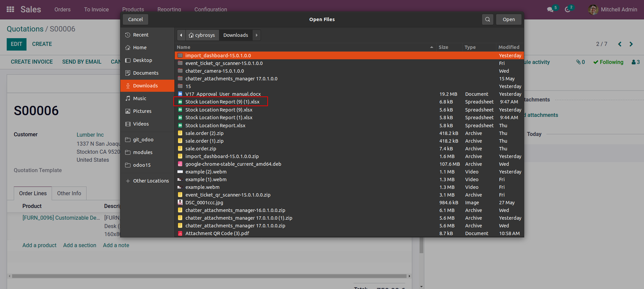Select Attachment QR Code (3).pdf
The image size is (644, 289).
pyautogui.click(x=349, y=233)
